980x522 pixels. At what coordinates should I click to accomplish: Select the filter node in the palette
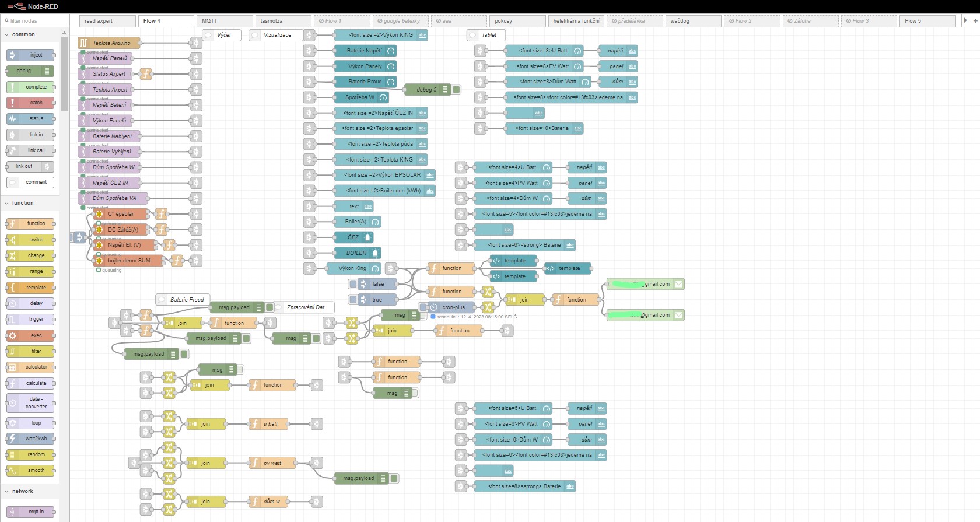(30, 351)
